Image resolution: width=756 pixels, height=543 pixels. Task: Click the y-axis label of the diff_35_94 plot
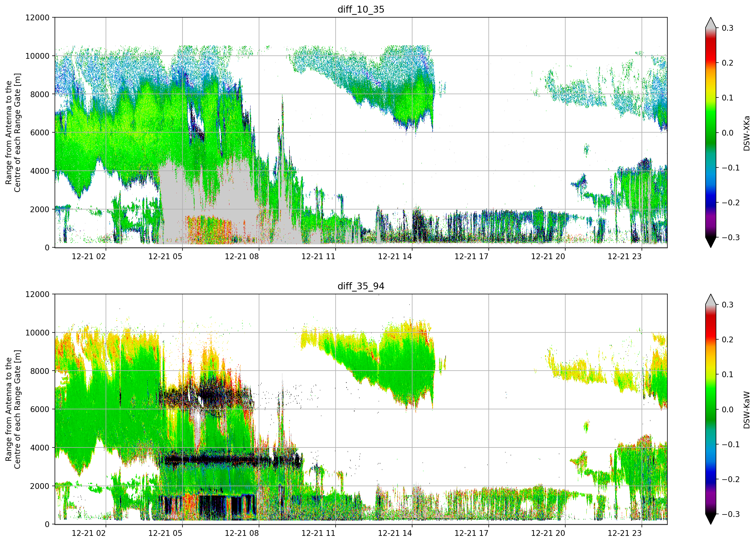tap(13, 409)
